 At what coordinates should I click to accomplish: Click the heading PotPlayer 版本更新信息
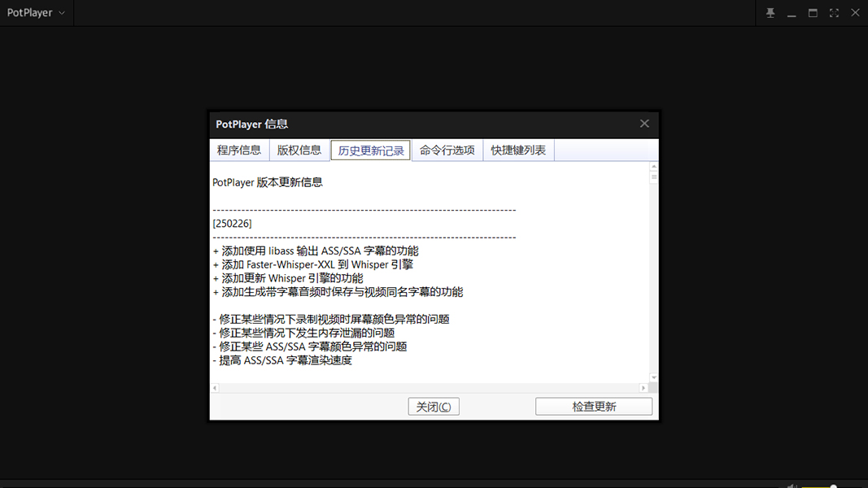tap(268, 182)
